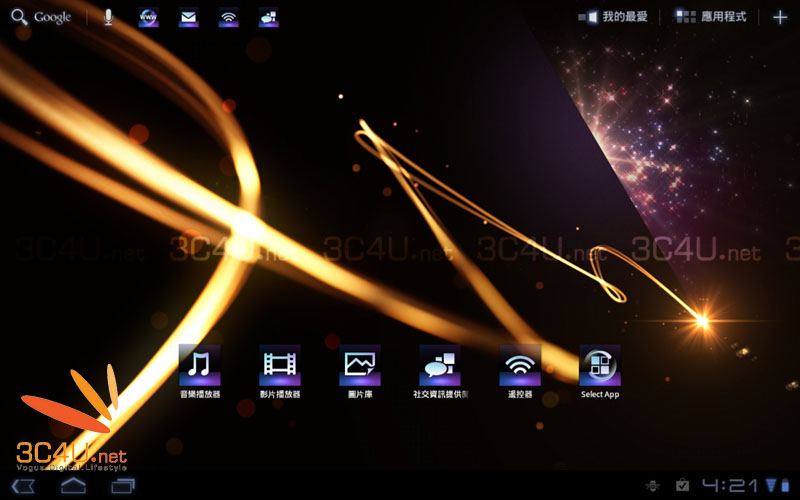Image resolution: width=800 pixels, height=500 pixels.
Task: Open USB debugging notification icon
Action: (x=653, y=486)
